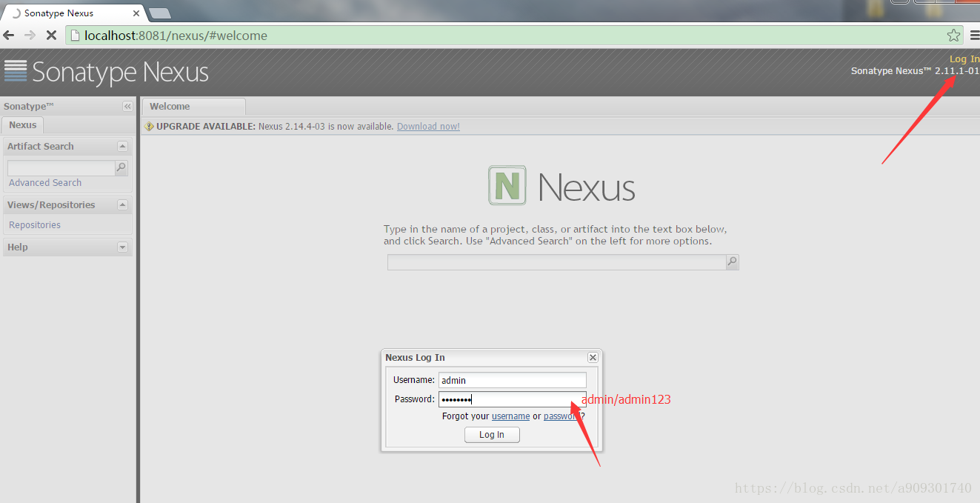Click the Sonatype Nexus 2.11.1-01 version text
980x503 pixels.
(915, 71)
